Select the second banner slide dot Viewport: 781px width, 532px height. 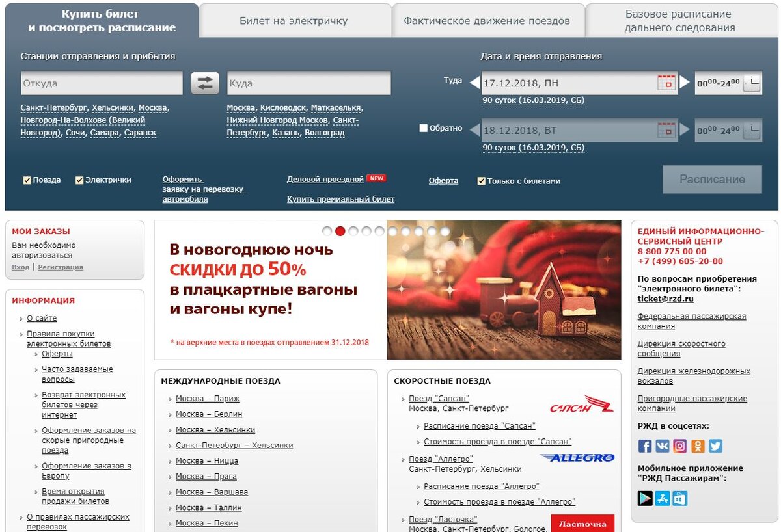coord(340,231)
